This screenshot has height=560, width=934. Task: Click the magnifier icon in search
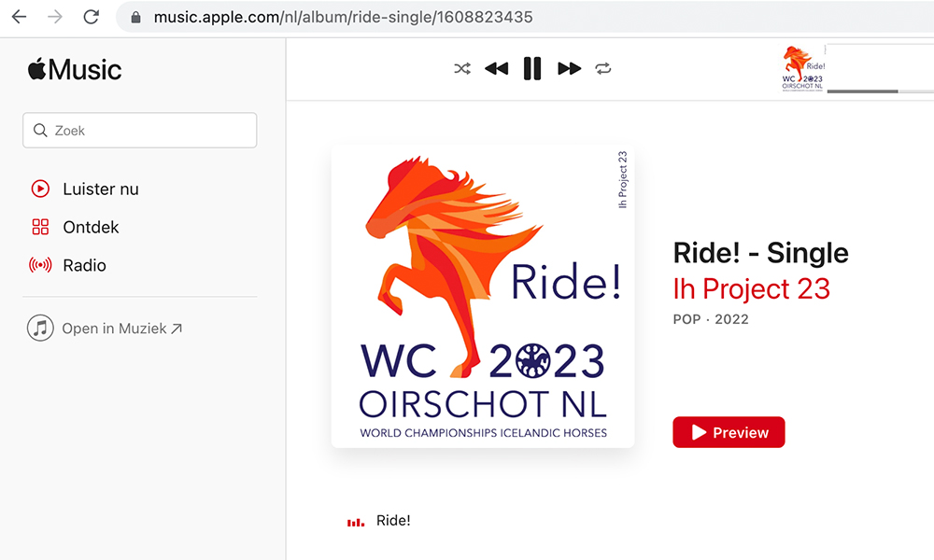click(x=40, y=131)
